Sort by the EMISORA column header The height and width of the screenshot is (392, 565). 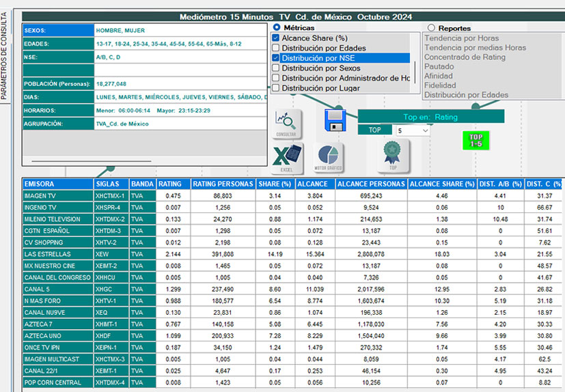pos(57,184)
